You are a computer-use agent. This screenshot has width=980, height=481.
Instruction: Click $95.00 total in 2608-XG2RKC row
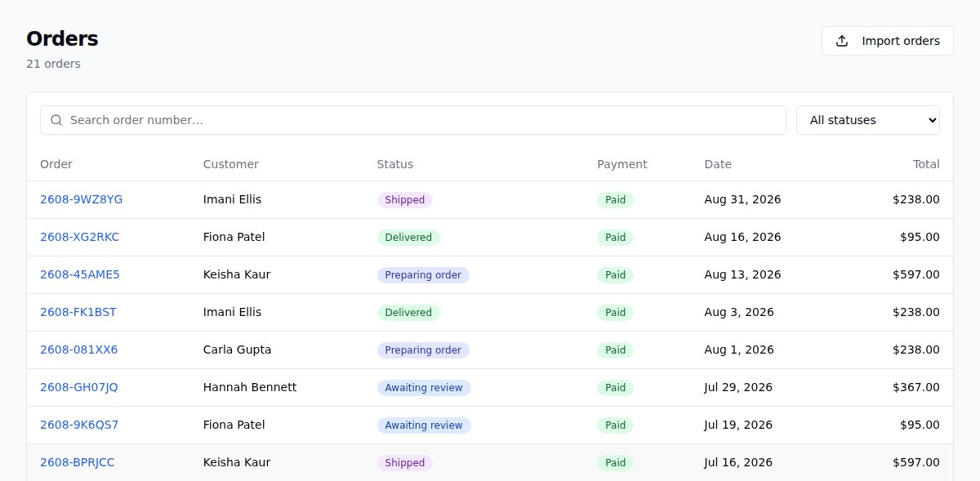(920, 237)
